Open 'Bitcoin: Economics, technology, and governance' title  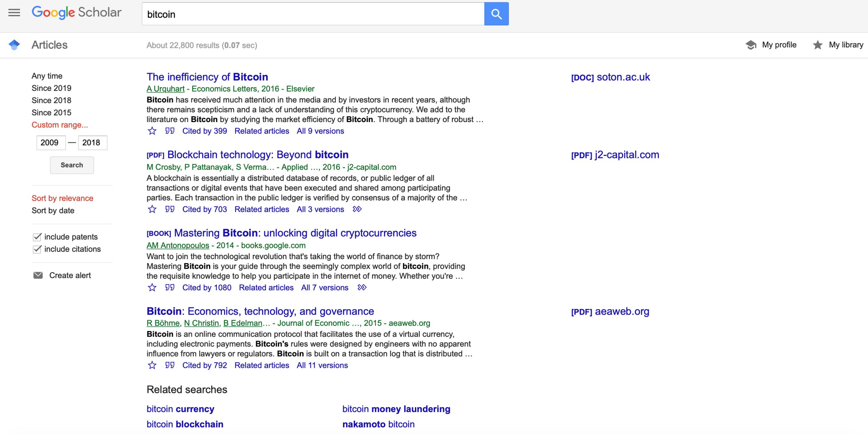(260, 311)
